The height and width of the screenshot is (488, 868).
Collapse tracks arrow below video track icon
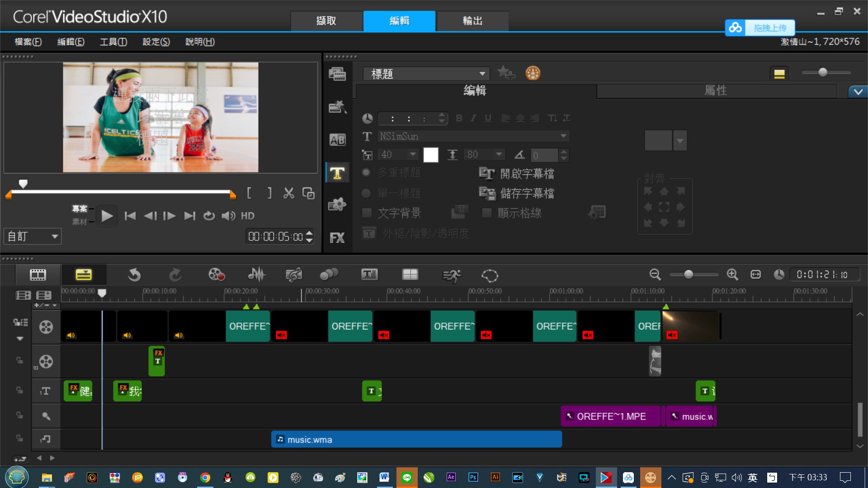pyautogui.click(x=20, y=338)
